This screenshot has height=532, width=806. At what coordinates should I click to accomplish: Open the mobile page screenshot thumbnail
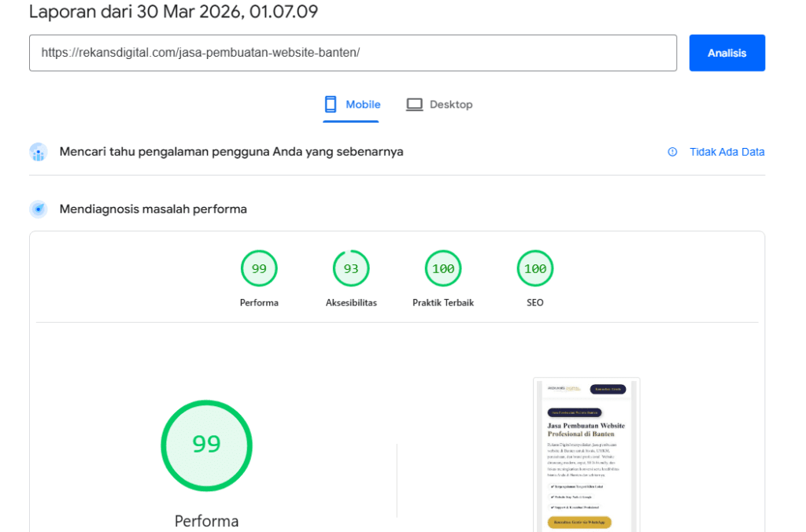[x=586, y=454]
